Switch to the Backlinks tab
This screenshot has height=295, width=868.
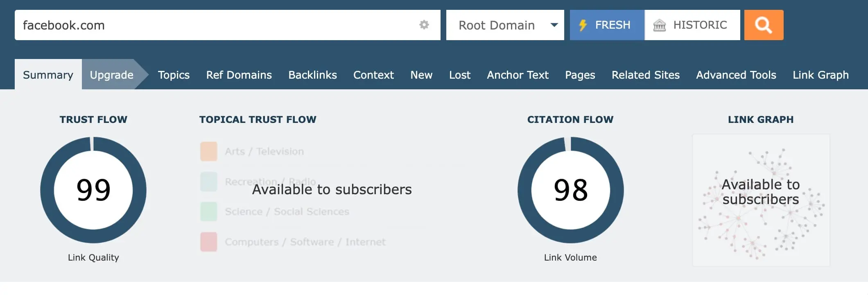pyautogui.click(x=312, y=75)
